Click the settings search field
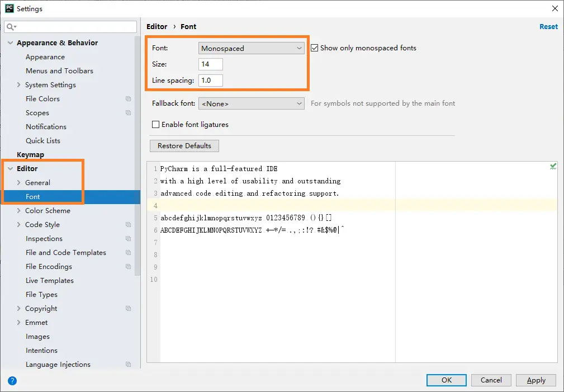 pos(70,27)
